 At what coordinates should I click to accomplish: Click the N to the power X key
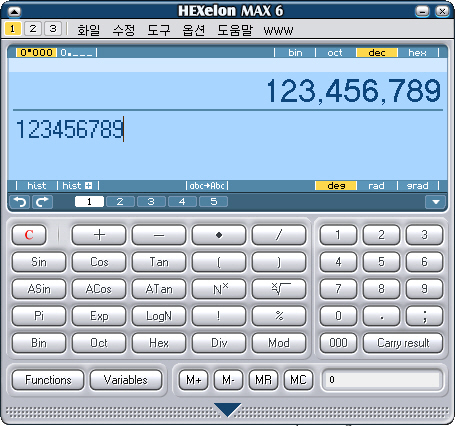click(219, 289)
